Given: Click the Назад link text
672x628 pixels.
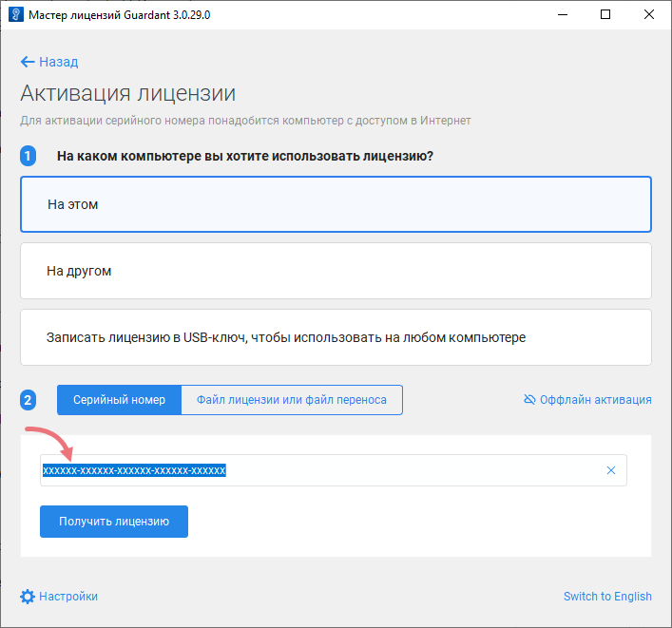Looking at the screenshot, I should point(59,62).
